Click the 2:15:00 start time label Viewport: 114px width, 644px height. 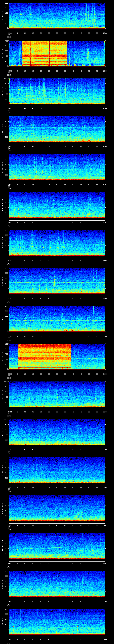(9, 71)
